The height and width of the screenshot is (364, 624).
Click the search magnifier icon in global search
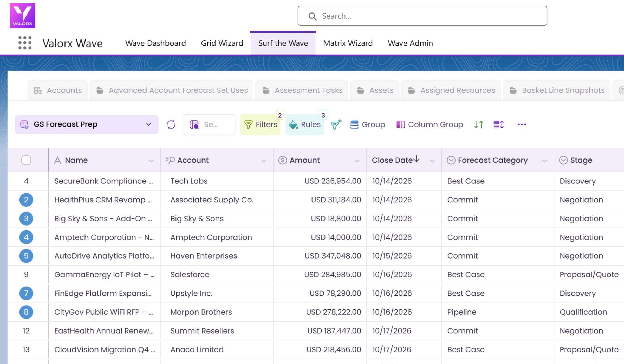pos(312,16)
